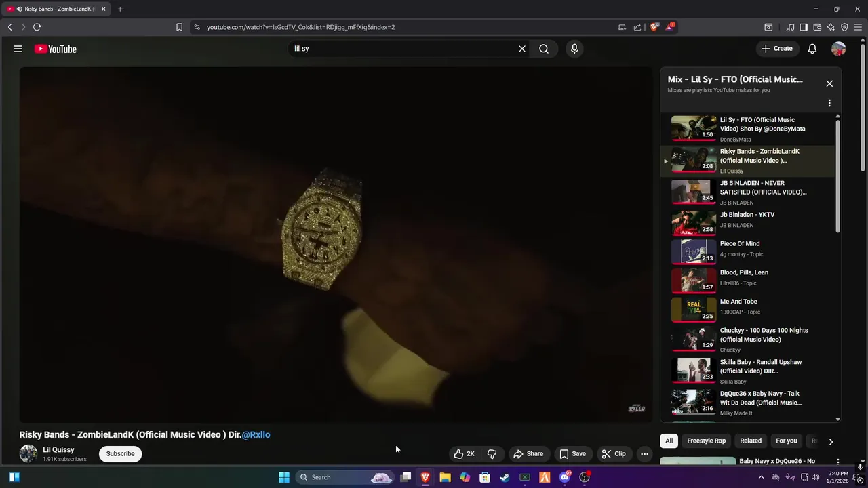868x488 pixels.
Task: Click the taskbar Search box
Action: coord(346,477)
